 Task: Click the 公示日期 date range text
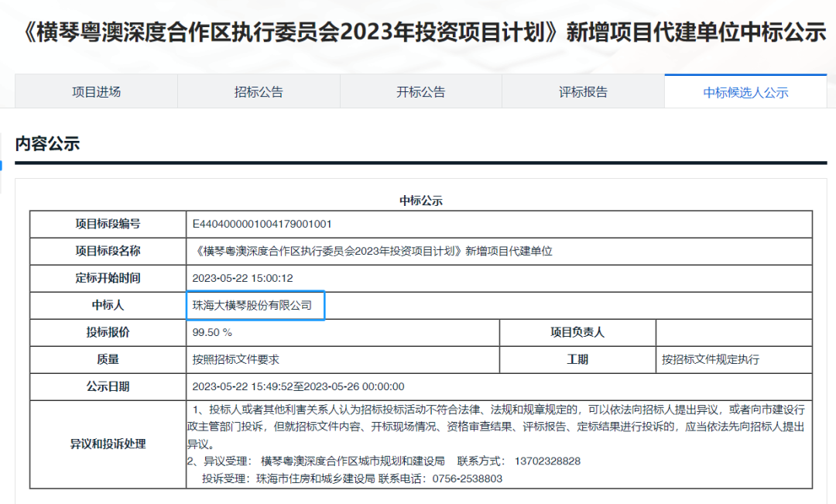point(298,386)
